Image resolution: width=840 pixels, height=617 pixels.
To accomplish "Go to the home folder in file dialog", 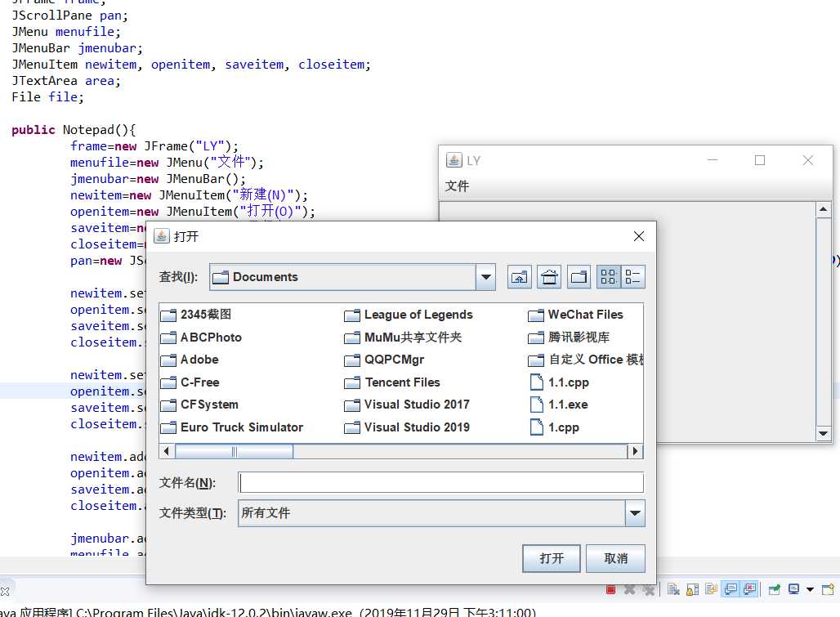I will (549, 277).
